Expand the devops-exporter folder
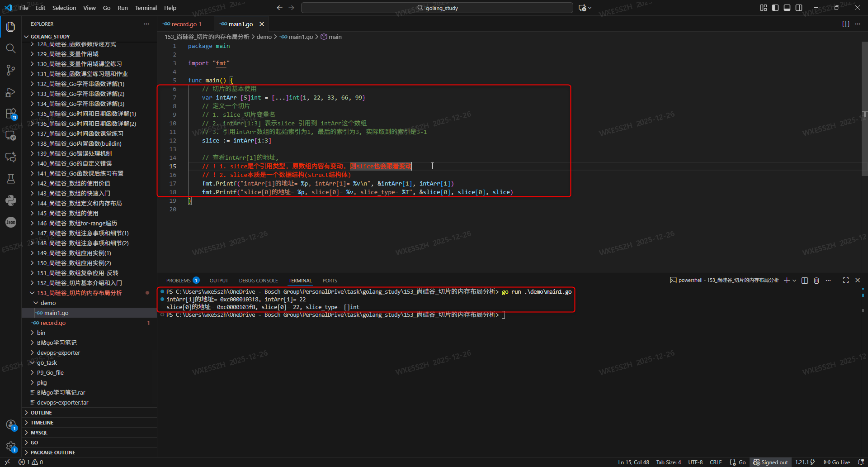Viewport: 868px width, 467px height. tap(58, 353)
